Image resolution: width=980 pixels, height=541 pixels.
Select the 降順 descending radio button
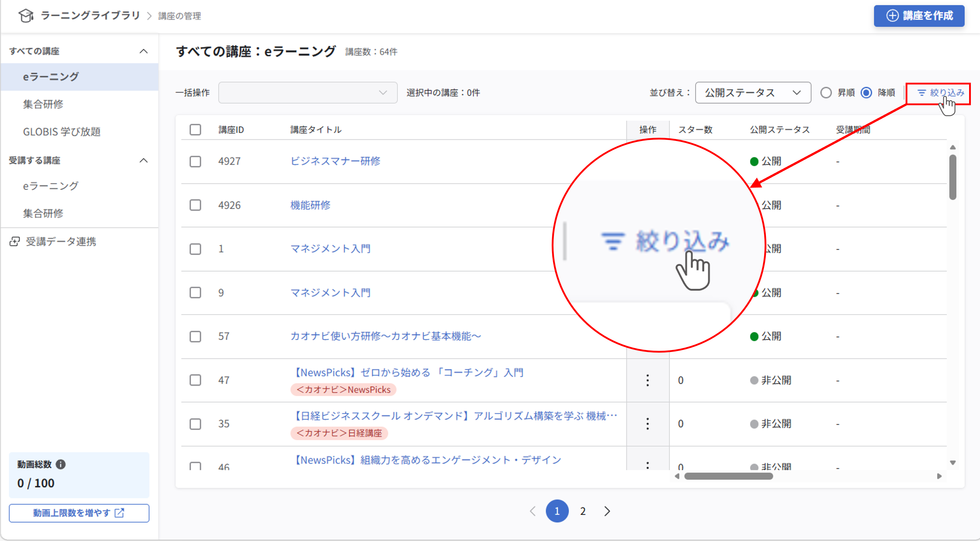(x=866, y=93)
